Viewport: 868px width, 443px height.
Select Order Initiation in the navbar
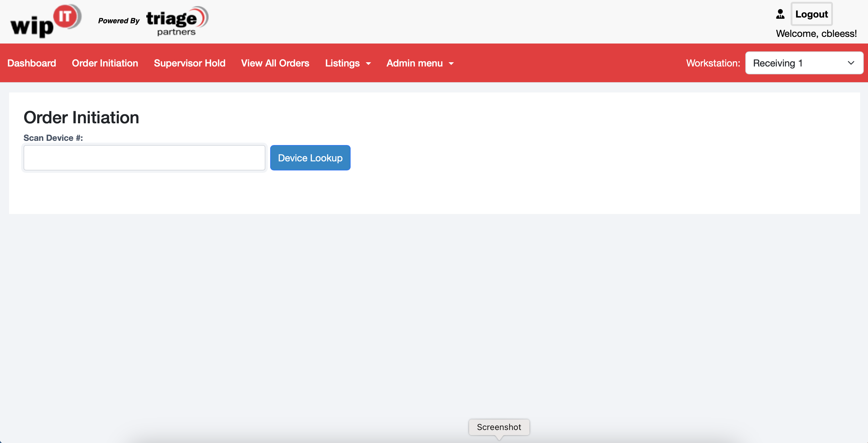[105, 63]
